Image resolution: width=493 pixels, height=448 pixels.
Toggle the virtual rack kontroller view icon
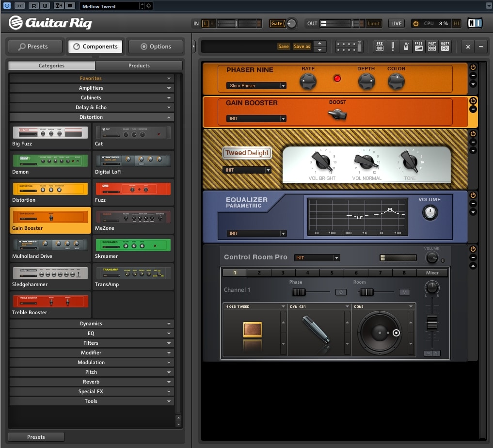tap(349, 47)
